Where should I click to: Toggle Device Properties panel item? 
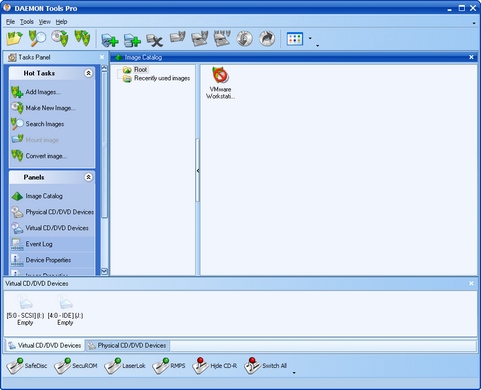[x=41, y=260]
